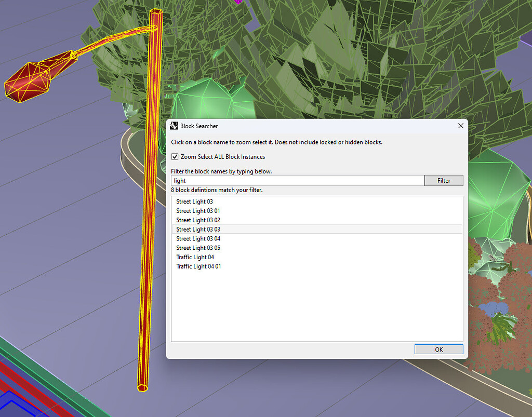This screenshot has height=417, width=532.
Task: Select the Street Light 03 01 block
Action: point(197,211)
